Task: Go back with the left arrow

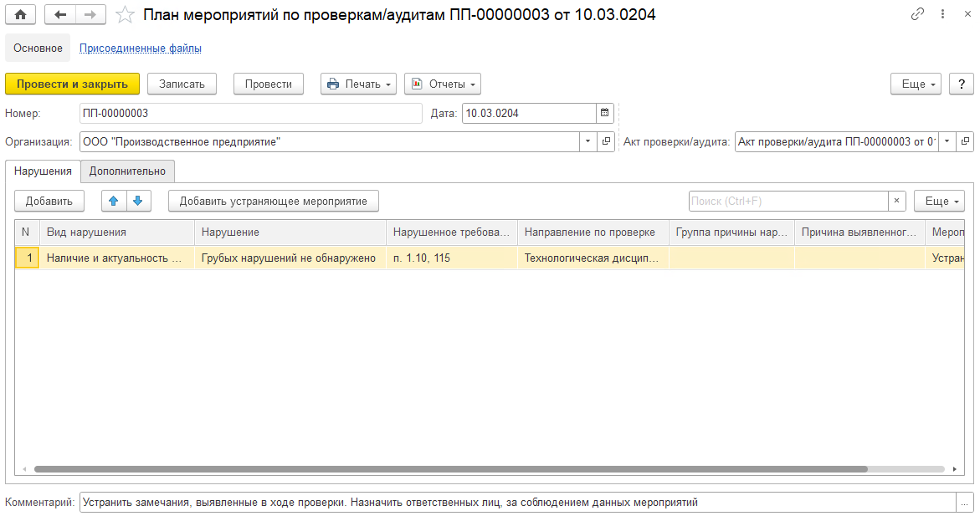Action: 60,15
